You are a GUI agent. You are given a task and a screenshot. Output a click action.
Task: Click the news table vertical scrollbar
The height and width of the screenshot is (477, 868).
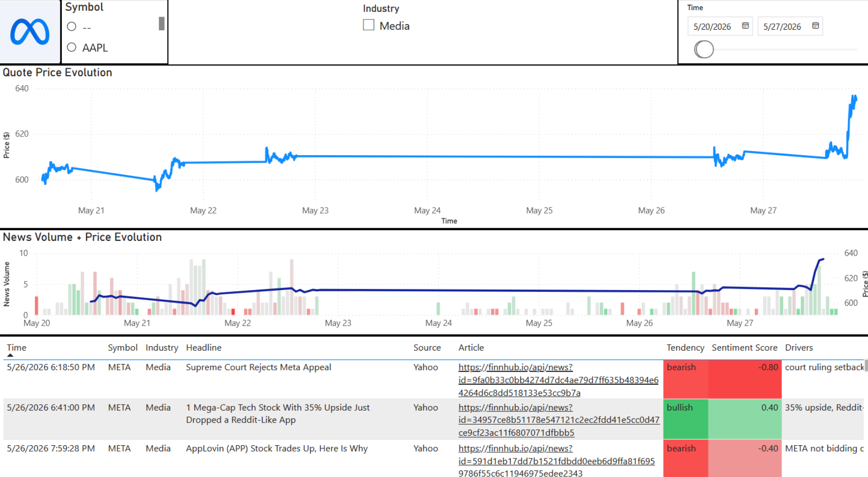pyautogui.click(x=866, y=366)
